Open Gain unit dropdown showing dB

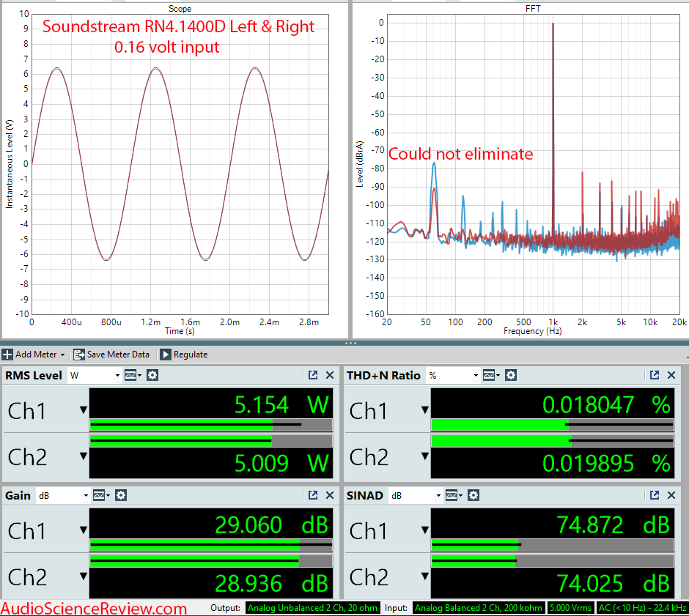coord(63,496)
